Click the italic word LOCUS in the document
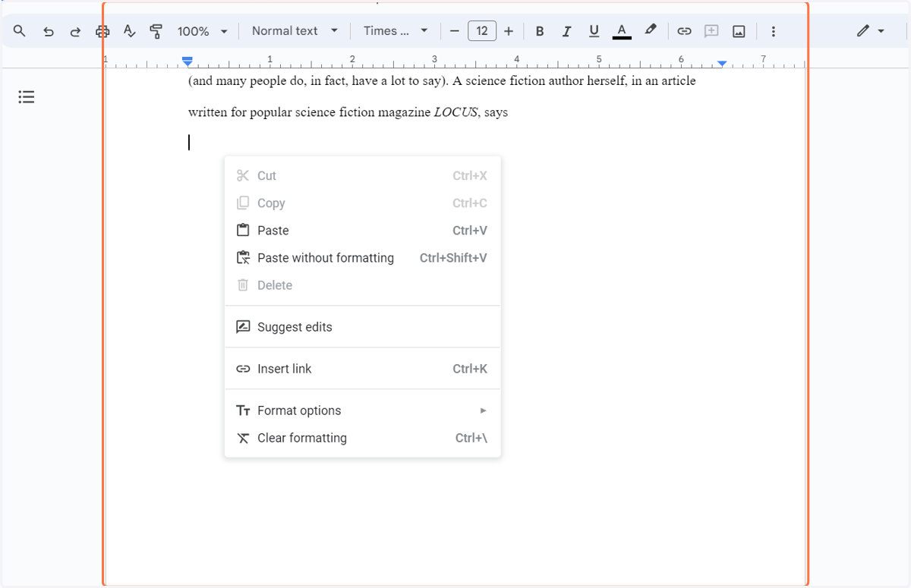911x588 pixels. point(455,112)
